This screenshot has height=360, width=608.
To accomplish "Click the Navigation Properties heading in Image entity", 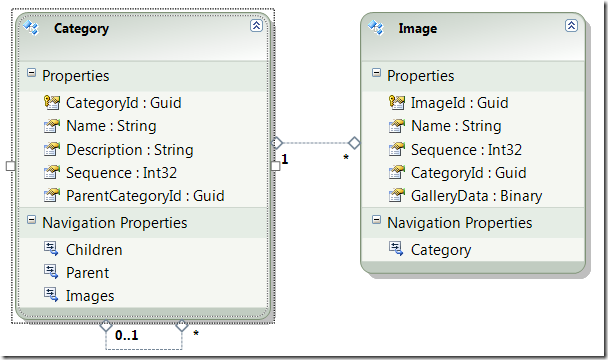I will (x=459, y=223).
